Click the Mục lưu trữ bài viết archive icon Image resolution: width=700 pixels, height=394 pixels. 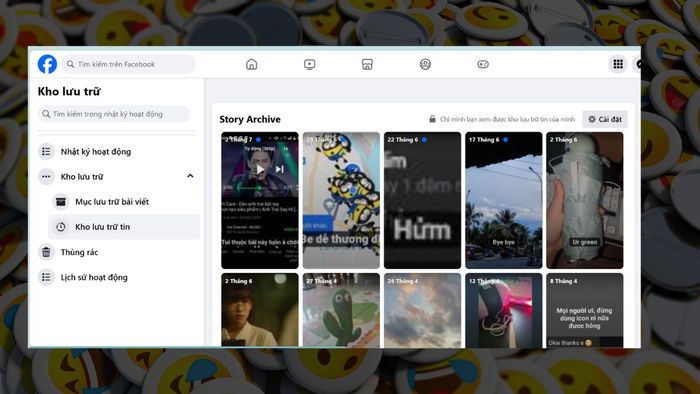61,202
